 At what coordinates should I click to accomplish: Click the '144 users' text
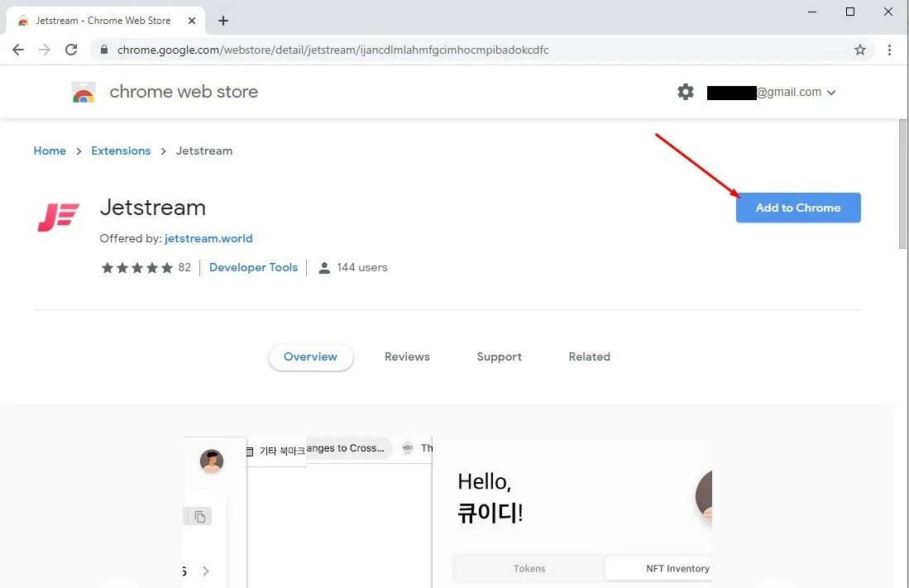click(361, 267)
